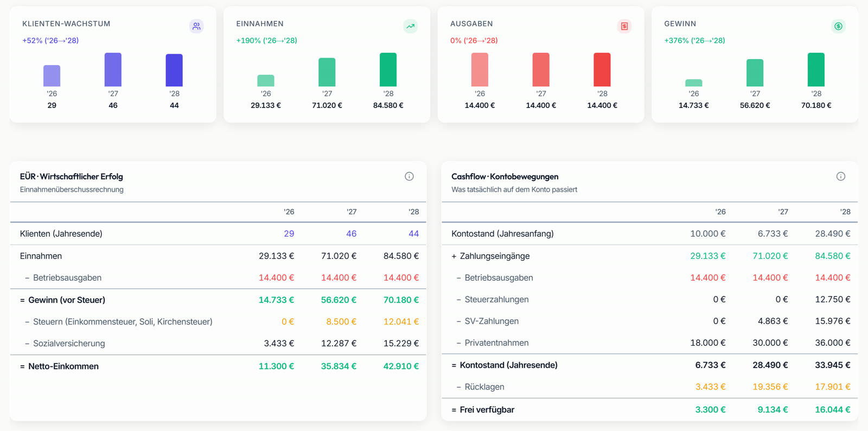
Task: Click the trend arrow icon on the Einnahmen card
Action: 411,26
